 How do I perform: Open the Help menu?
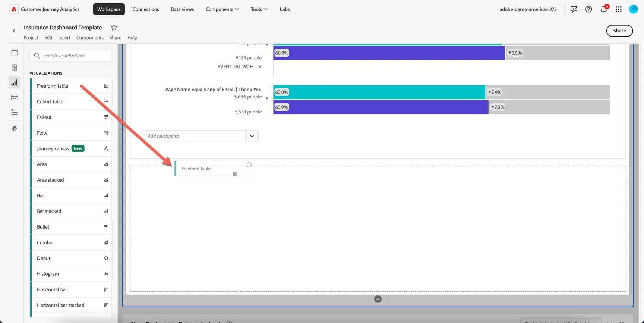132,37
